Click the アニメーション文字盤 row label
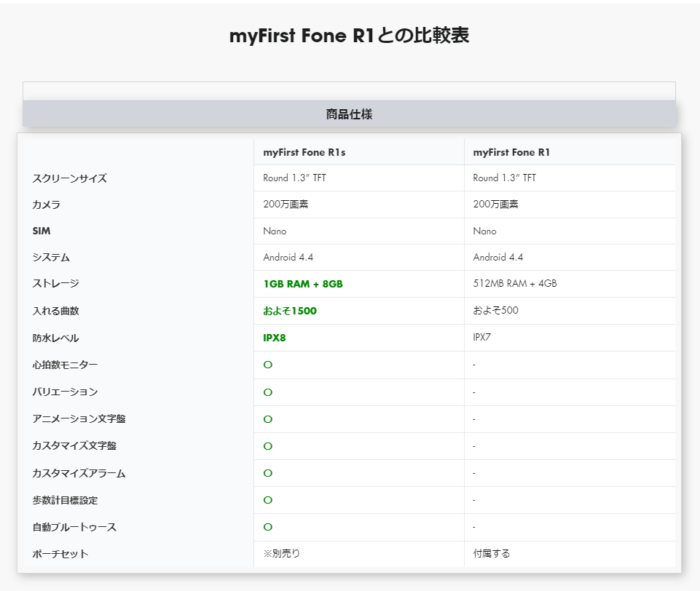This screenshot has width=700, height=591. pos(79,419)
